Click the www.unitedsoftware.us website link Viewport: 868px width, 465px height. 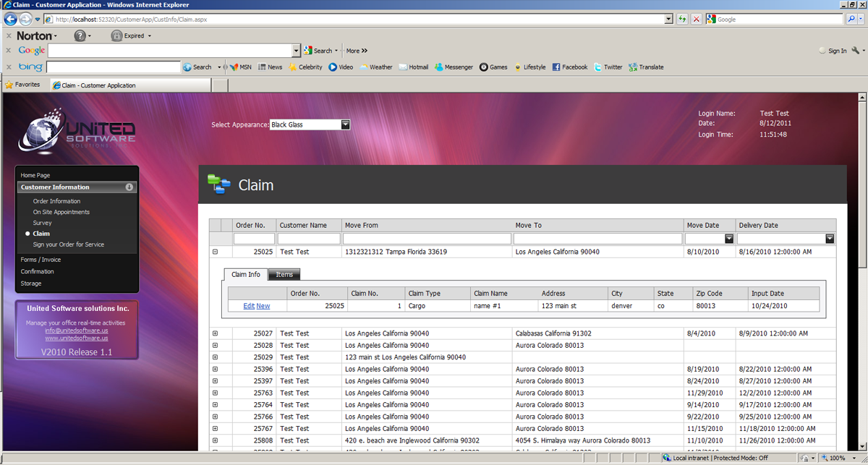point(76,338)
